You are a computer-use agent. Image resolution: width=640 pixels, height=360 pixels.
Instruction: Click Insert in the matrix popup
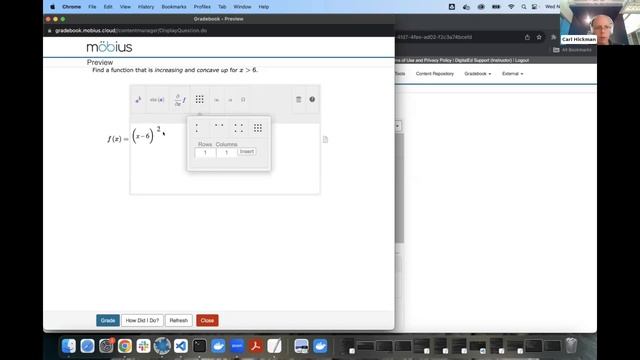[247, 151]
